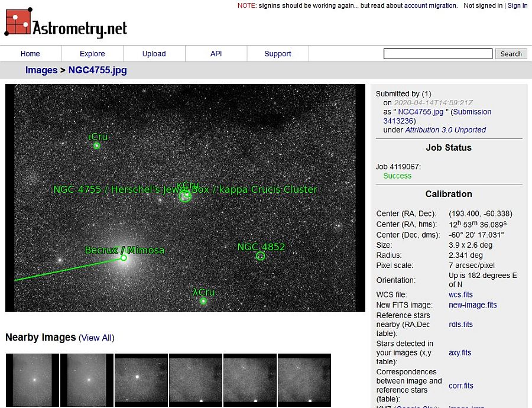Viewport: 532px width, 408px height.
Task: Select the API navigation item
Action: [216, 54]
